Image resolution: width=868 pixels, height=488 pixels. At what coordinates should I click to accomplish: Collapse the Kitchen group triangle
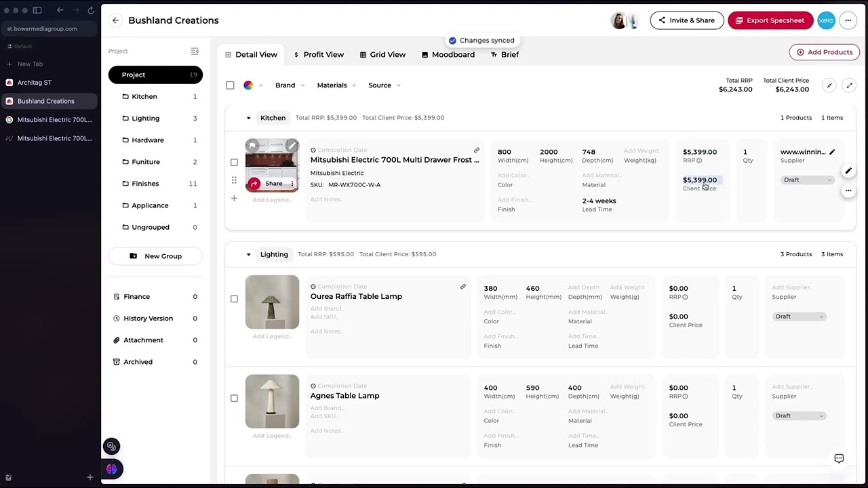click(248, 118)
